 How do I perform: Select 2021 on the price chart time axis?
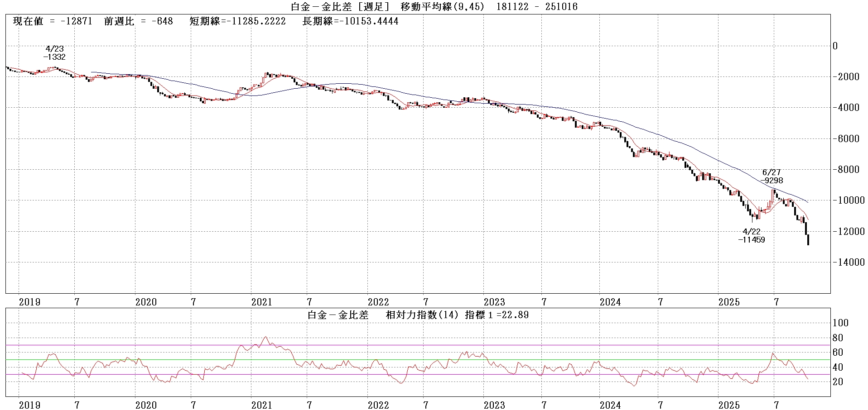pos(262,302)
